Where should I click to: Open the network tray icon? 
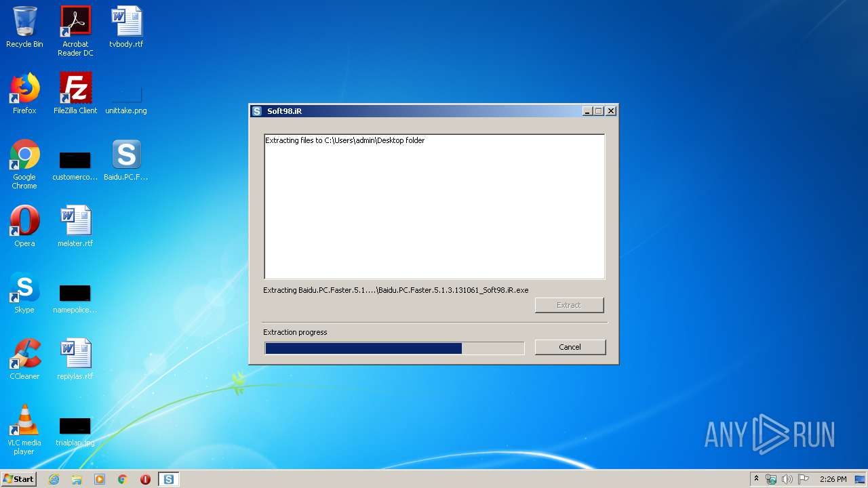(x=771, y=479)
